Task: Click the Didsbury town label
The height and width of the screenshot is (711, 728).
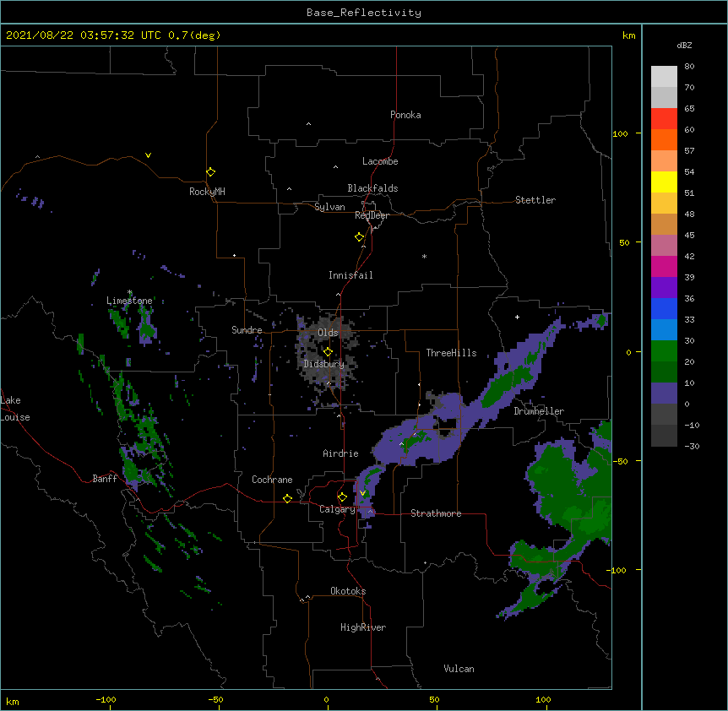Action: (324, 364)
